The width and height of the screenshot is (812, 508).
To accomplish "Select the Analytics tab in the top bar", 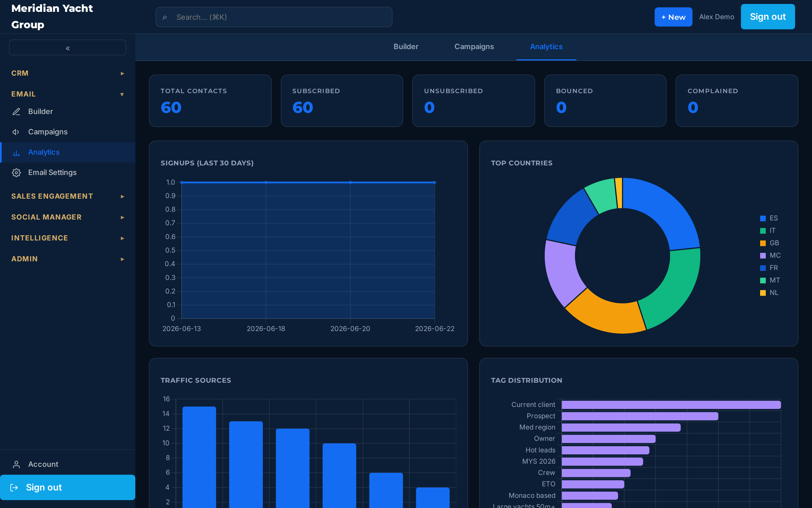I will point(546,47).
